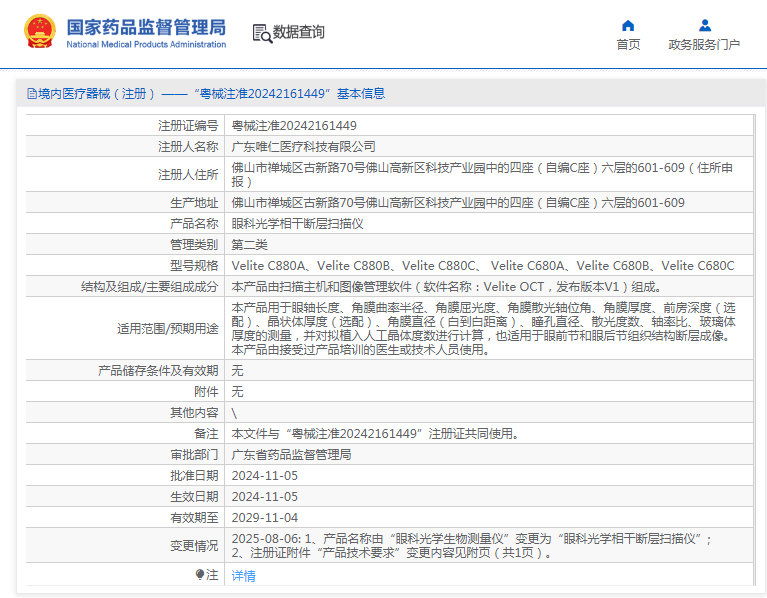Open 数据查询 text link

click(299, 32)
